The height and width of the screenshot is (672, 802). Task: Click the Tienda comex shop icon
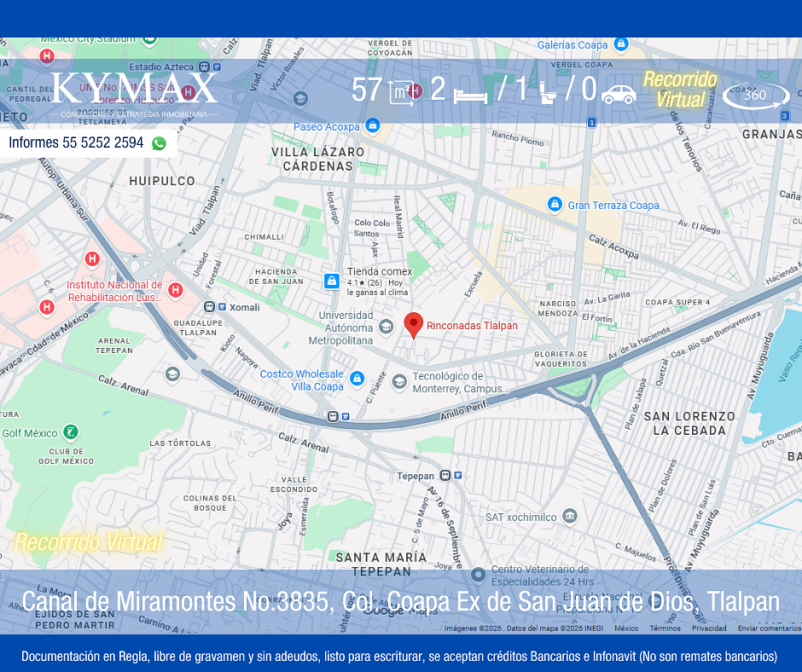coord(331,281)
